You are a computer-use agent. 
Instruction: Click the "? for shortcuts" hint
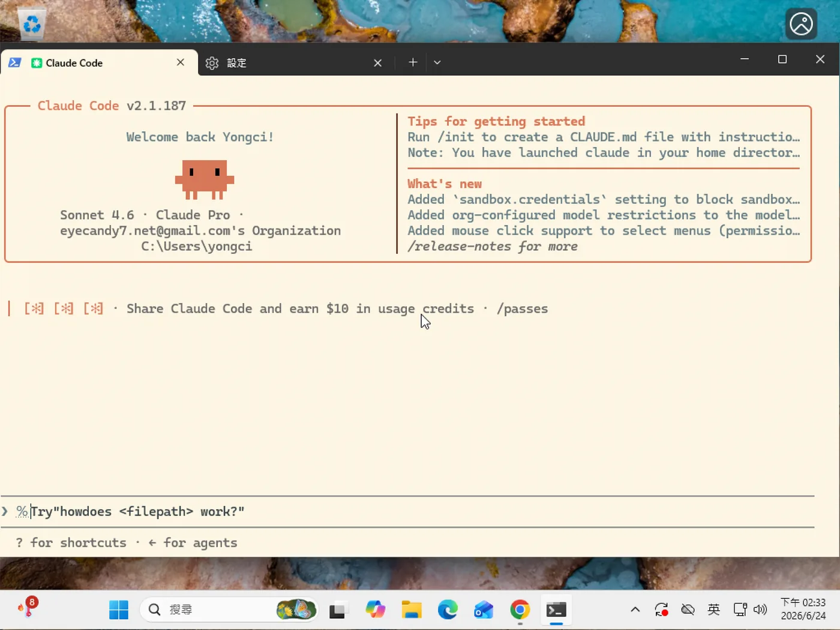[71, 542]
